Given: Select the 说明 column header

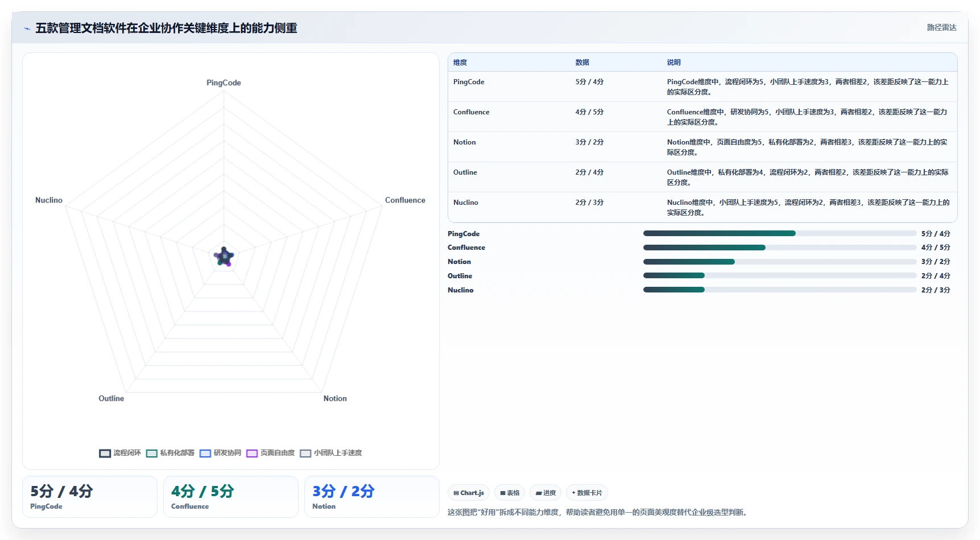Looking at the screenshot, I should click(673, 63).
